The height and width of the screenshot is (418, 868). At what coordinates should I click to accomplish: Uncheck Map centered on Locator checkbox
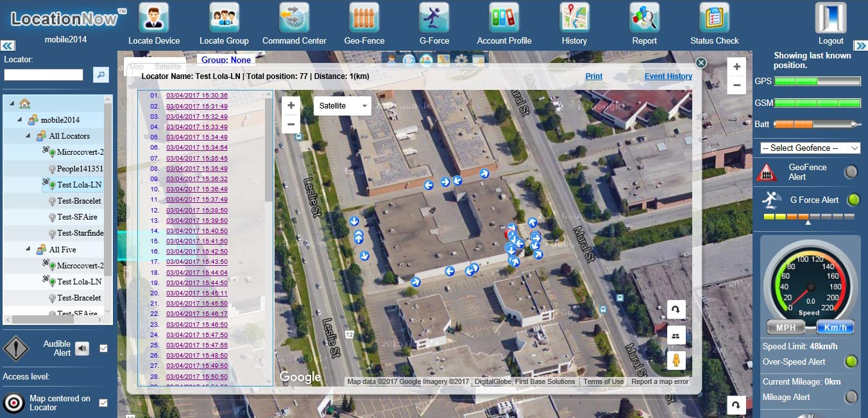(x=103, y=403)
